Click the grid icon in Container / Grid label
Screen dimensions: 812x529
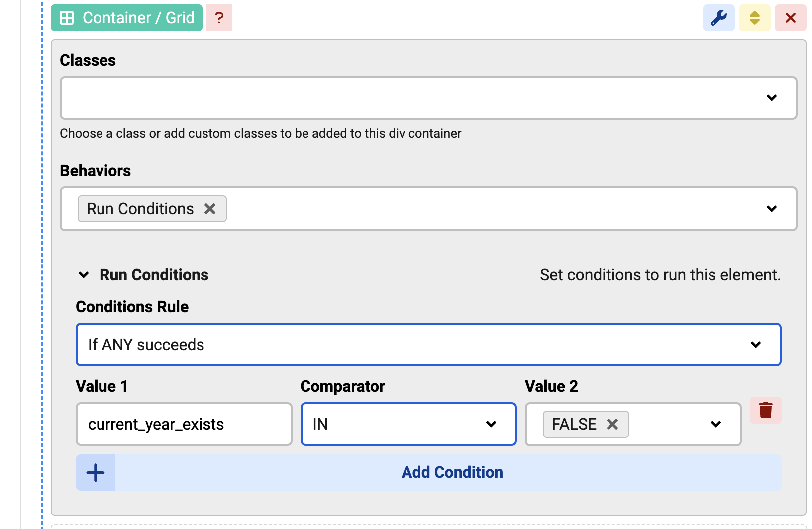(67, 18)
